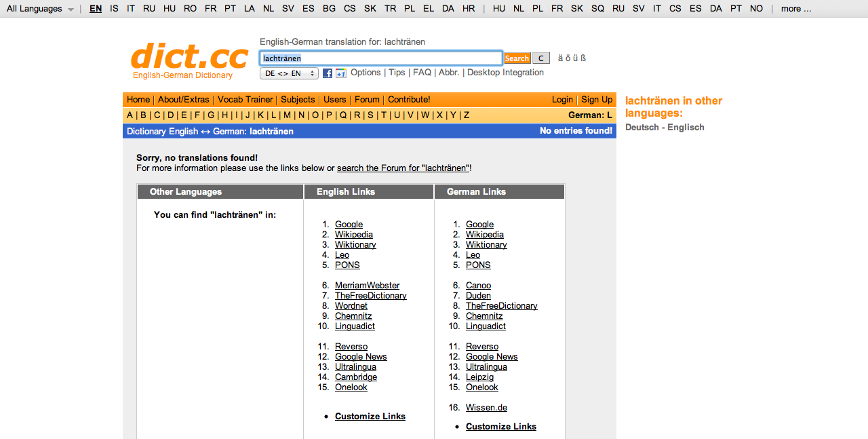Open the FAQ link
The image size is (868, 439).
pos(422,73)
